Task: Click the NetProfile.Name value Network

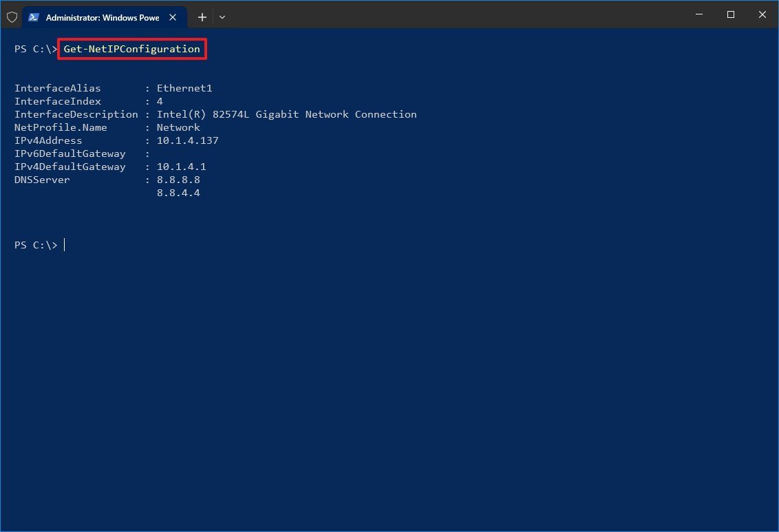Action: (178, 127)
